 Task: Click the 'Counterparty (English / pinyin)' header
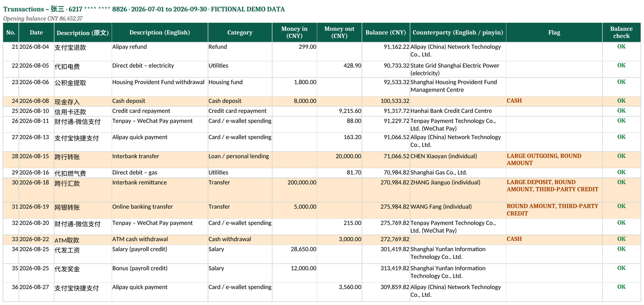458,32
